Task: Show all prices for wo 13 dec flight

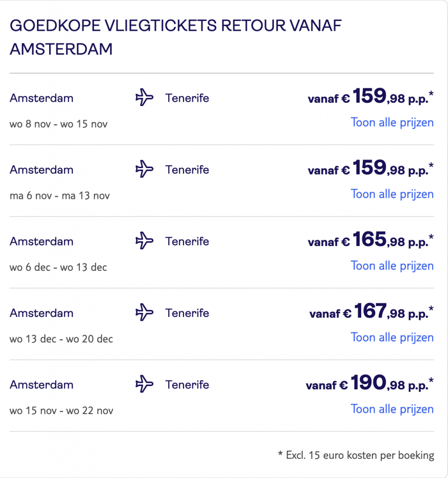Action: [x=392, y=337]
